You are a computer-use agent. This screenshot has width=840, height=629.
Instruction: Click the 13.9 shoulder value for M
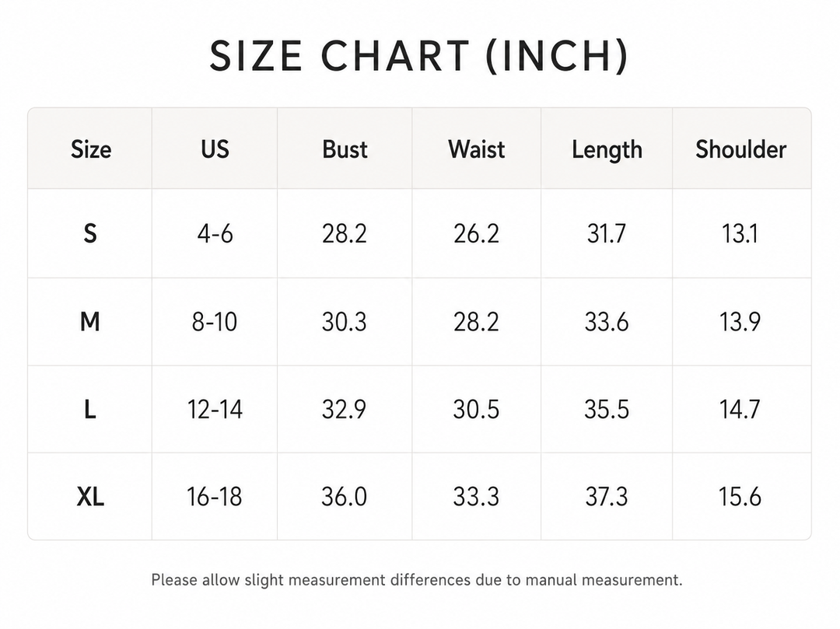click(740, 322)
